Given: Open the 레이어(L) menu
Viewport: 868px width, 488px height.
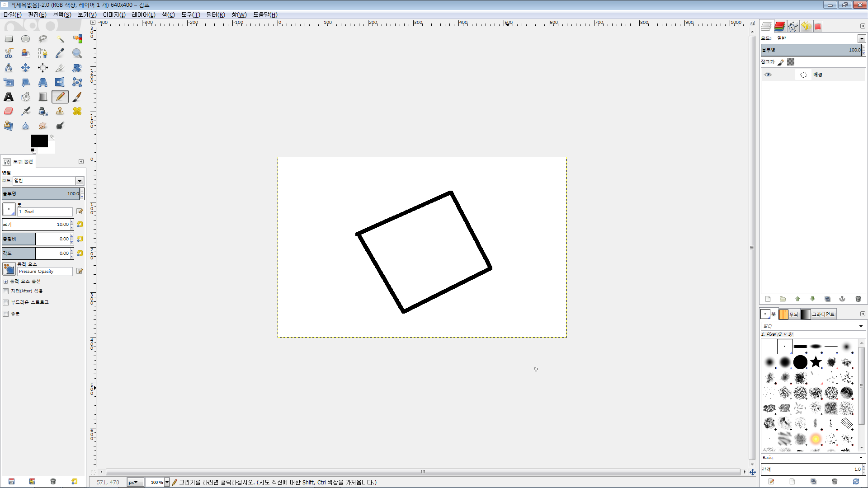Looking at the screenshot, I should tap(144, 14).
